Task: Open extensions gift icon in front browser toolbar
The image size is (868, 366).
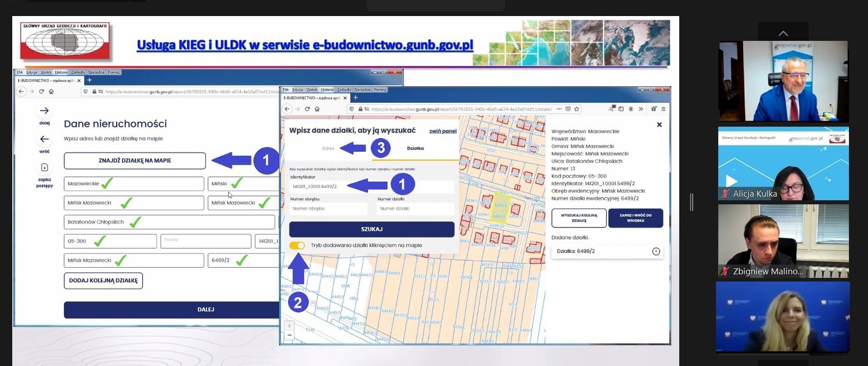Action: pos(654,109)
